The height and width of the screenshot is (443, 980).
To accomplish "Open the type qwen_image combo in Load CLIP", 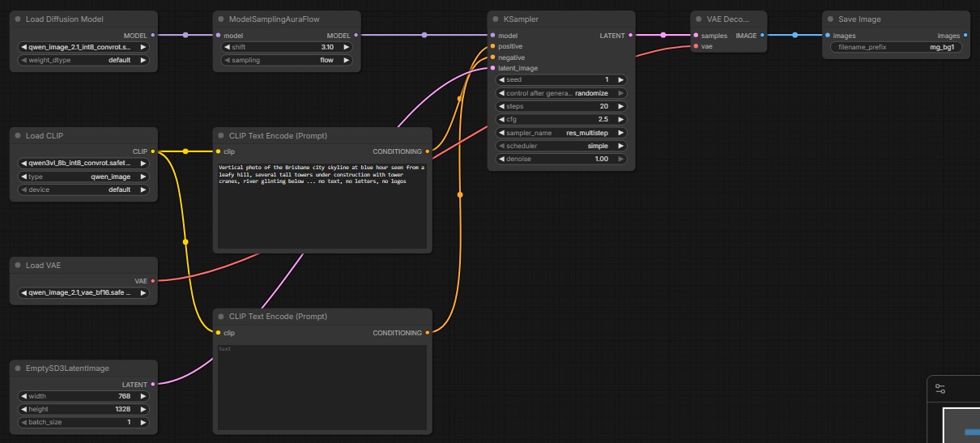I will coord(84,177).
